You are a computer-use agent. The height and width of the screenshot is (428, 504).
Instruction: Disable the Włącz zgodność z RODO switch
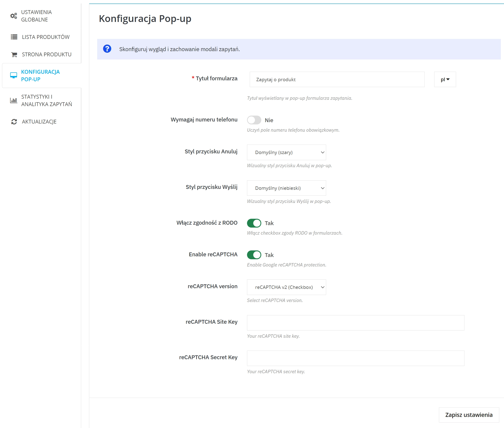point(254,223)
